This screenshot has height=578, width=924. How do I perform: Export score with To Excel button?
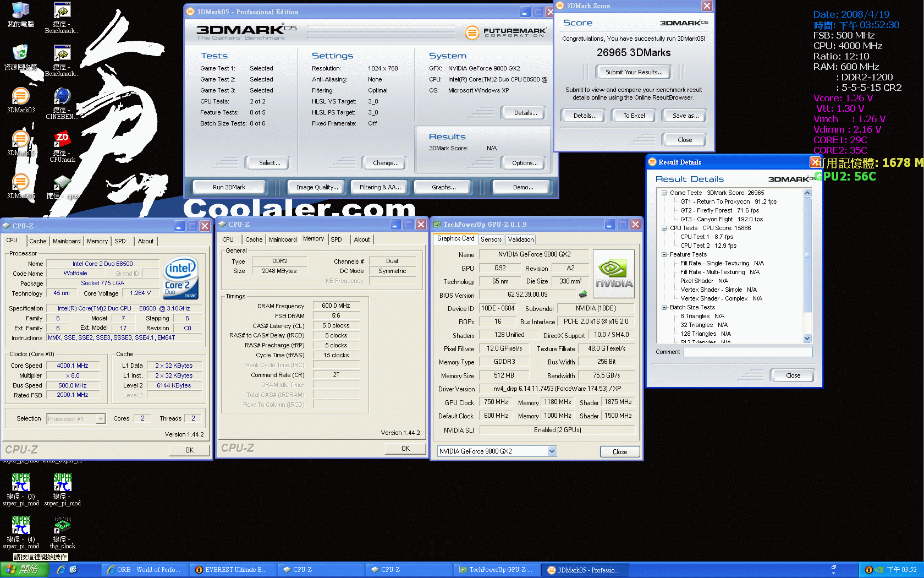634,116
